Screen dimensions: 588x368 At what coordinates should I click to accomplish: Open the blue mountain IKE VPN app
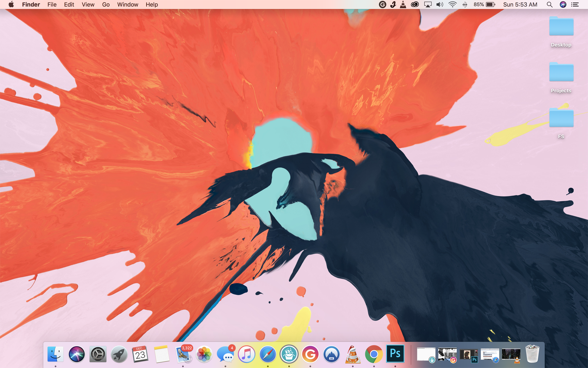(x=331, y=354)
